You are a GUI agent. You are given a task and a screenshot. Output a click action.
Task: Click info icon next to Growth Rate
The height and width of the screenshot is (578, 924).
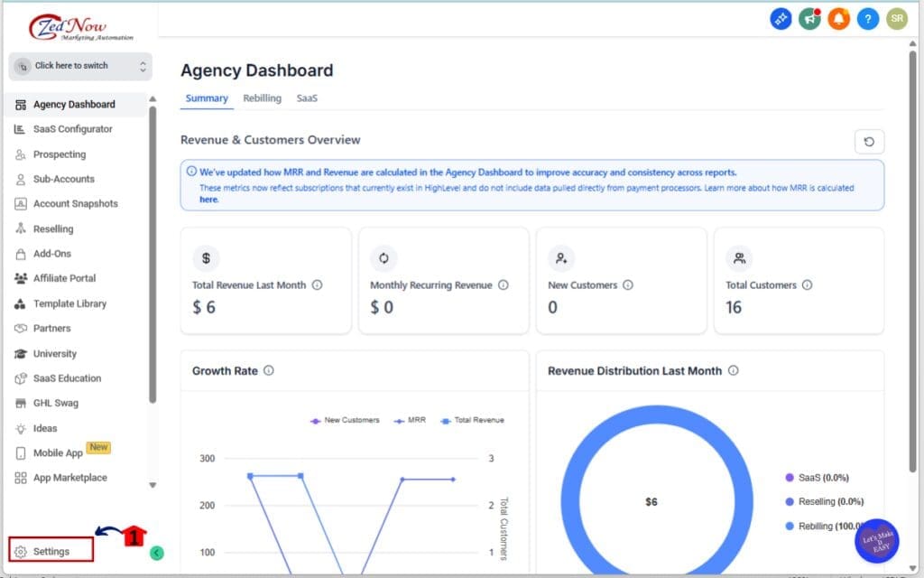(269, 370)
